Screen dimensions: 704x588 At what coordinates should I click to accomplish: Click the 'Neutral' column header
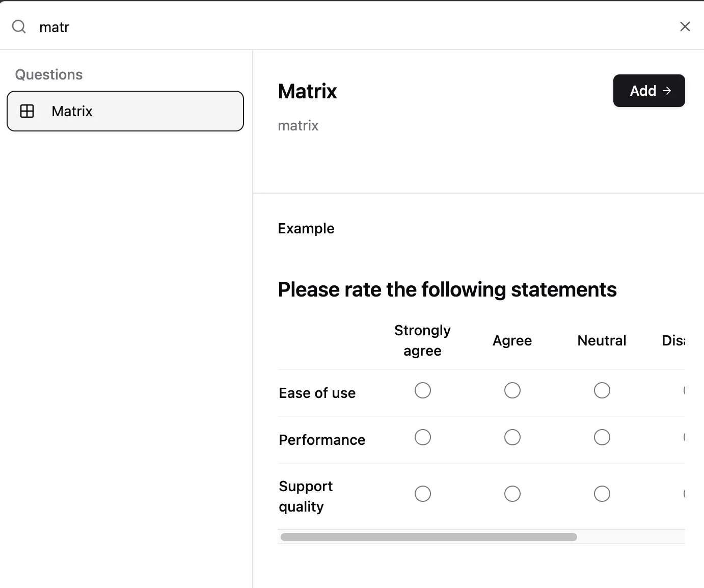point(602,340)
